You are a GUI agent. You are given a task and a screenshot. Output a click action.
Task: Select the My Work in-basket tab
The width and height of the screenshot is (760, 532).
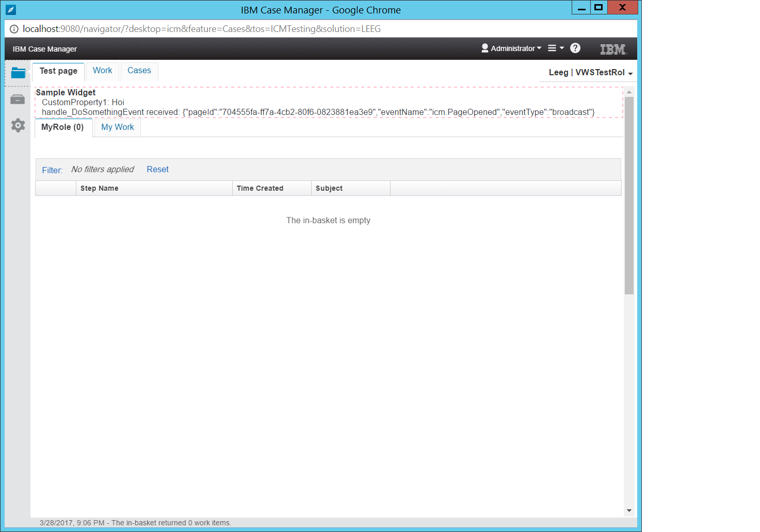(118, 127)
